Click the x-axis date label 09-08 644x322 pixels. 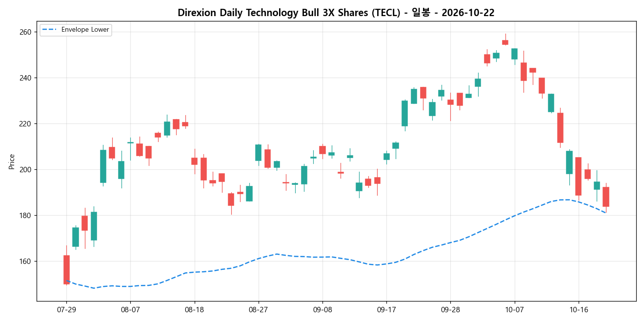[x=322, y=310]
